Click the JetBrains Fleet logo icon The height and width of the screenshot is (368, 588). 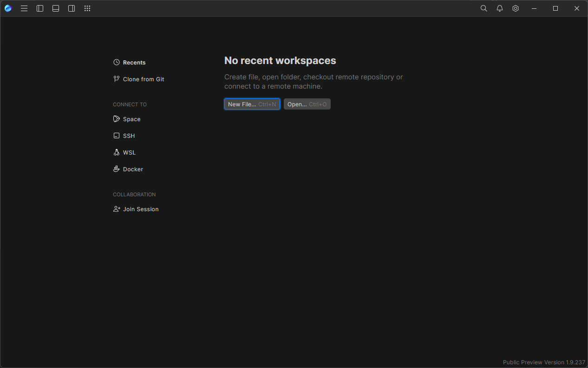click(8, 8)
